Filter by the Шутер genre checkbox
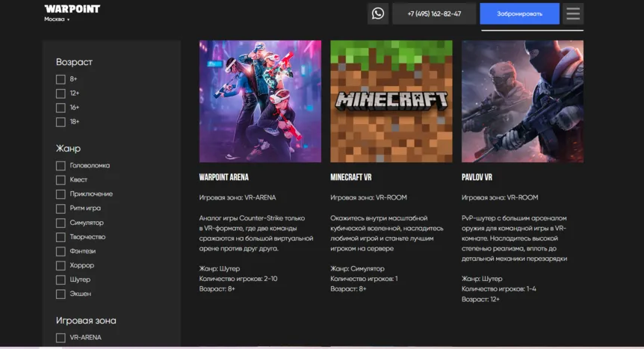Screen dimensions: 644x349 (61, 280)
